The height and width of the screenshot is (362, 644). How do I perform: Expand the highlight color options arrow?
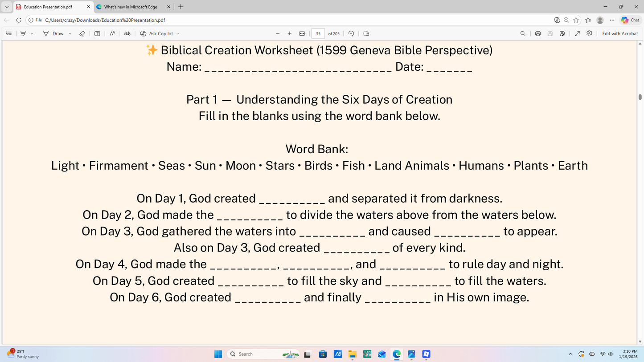[32, 33]
